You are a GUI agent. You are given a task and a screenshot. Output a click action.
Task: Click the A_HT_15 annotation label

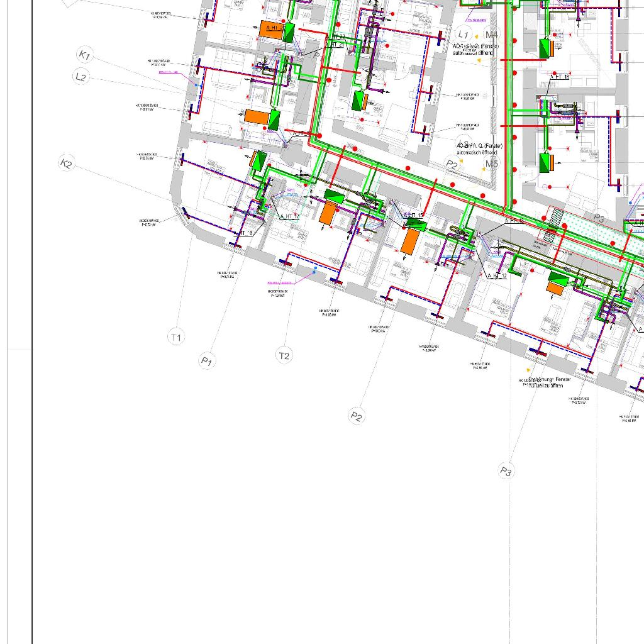point(413,215)
